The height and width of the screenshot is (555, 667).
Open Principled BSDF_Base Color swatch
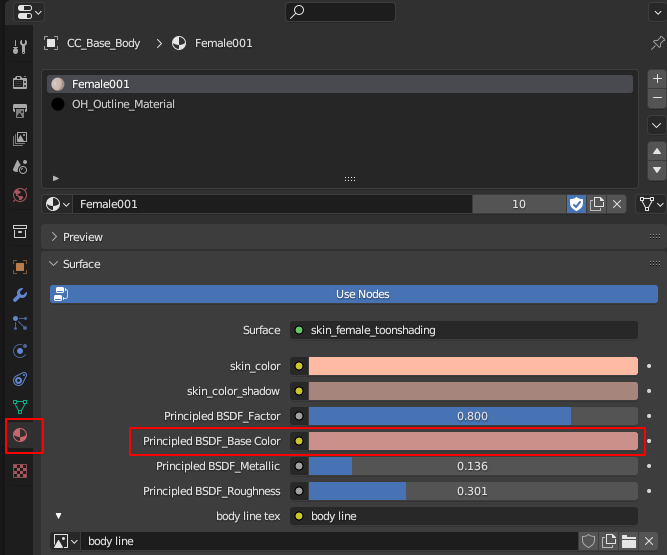(x=473, y=441)
